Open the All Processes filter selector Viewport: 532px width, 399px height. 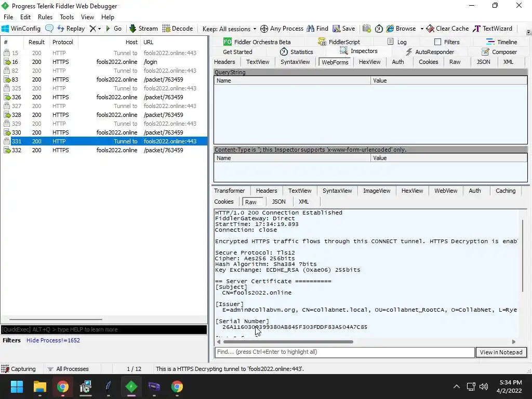point(68,369)
